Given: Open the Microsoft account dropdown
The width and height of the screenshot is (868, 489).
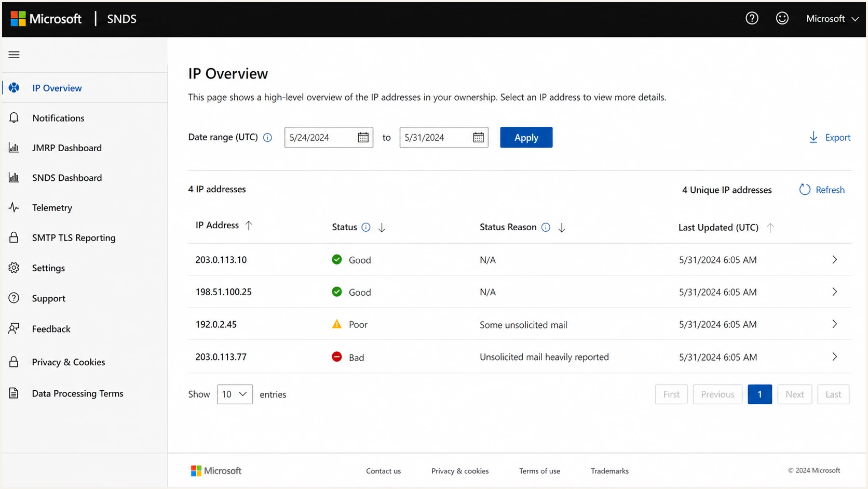Looking at the screenshot, I should pos(832,19).
